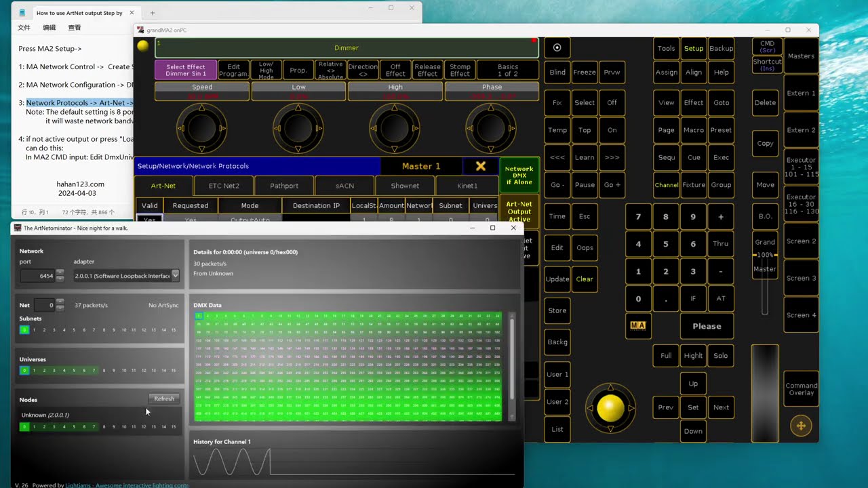This screenshot has width=868, height=488.
Task: Click the up arrow of the yellow trackball
Action: [610, 388]
